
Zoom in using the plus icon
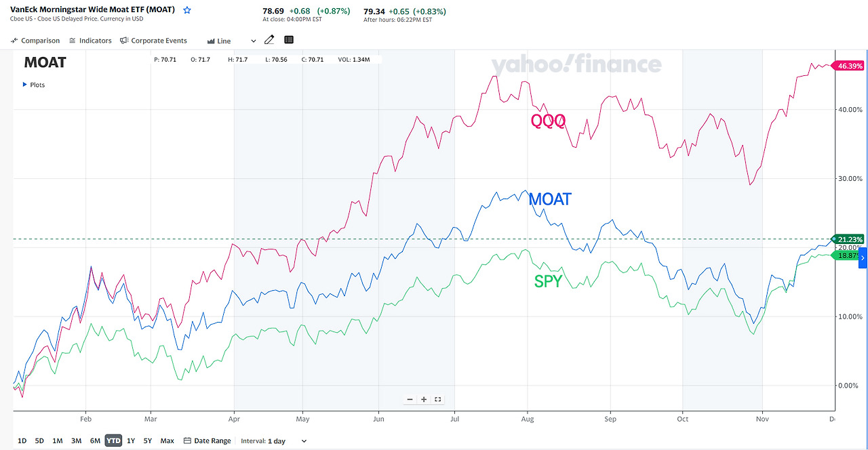pos(422,399)
